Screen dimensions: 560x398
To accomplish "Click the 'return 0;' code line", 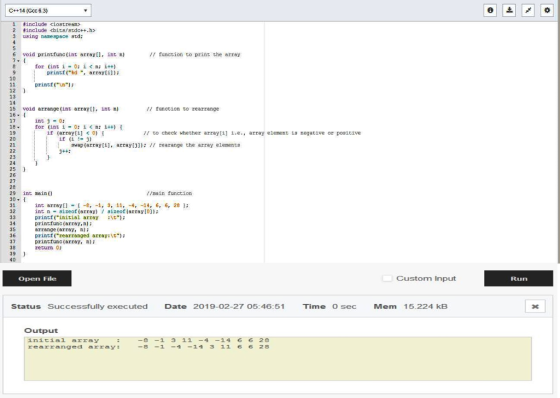I will 48,248.
